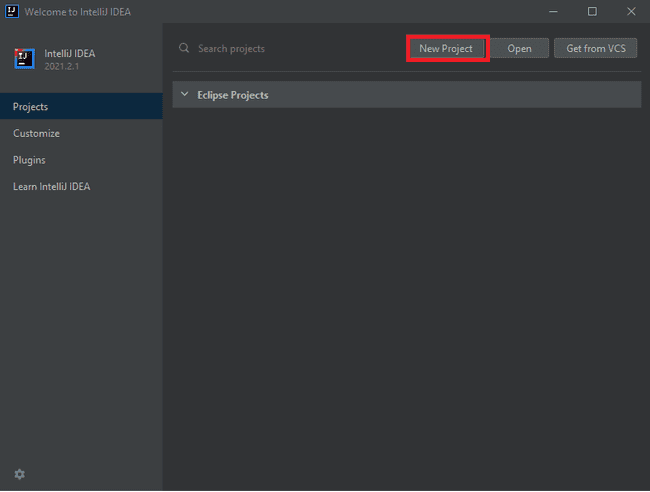Collapse the Eclipse Projects group chevron
Image resolution: width=650 pixels, height=492 pixels.
coord(185,95)
